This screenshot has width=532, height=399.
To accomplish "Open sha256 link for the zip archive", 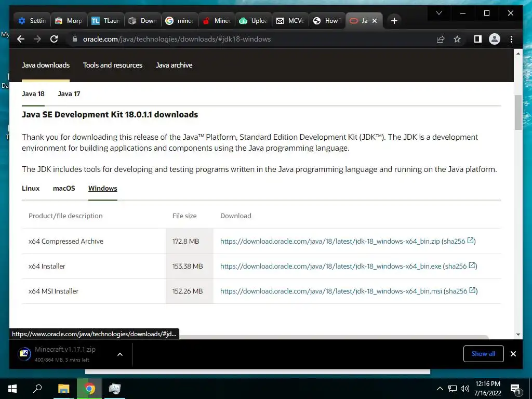I will (x=458, y=241).
